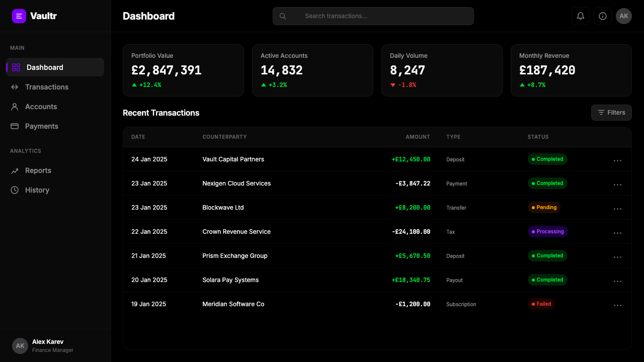Go to Dashboard in sidebar
Viewport: 644px width, 362px height.
[x=55, y=67]
